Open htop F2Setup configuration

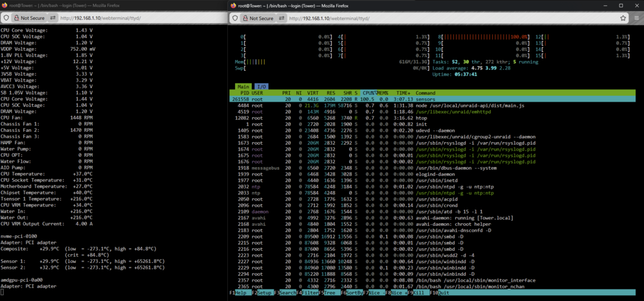(x=263, y=293)
